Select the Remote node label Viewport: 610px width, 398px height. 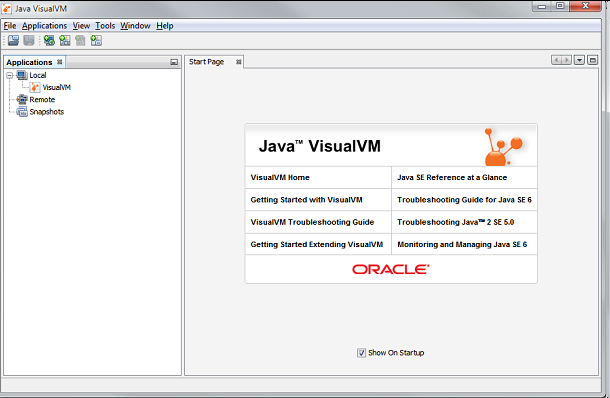point(42,100)
